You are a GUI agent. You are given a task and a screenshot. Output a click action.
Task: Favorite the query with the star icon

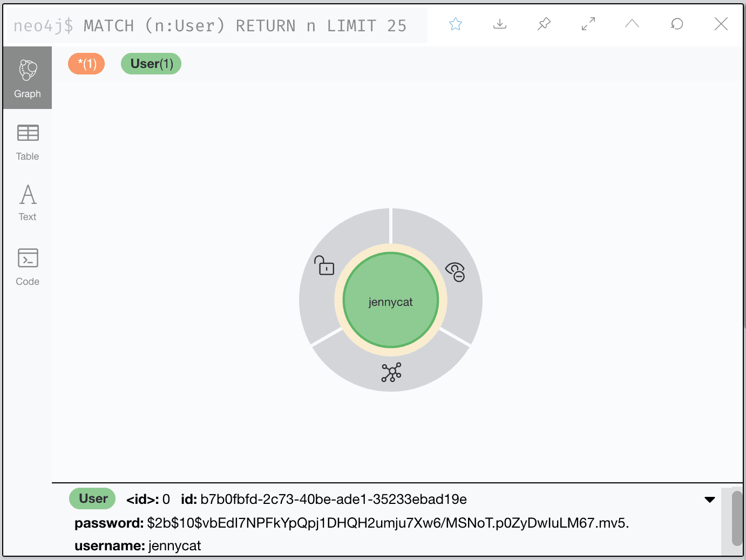(x=456, y=24)
